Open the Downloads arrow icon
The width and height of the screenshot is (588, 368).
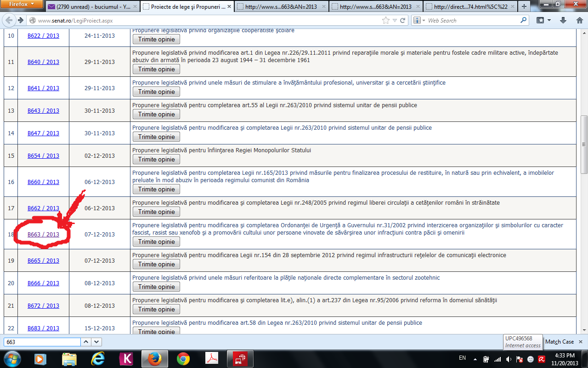point(563,21)
